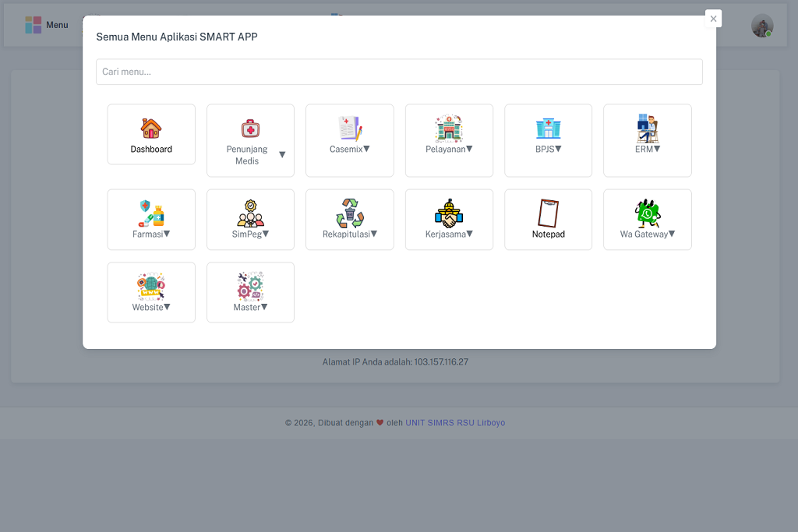Viewport: 798px width, 532px height.
Task: Click the Penunjang Medis first-aid kit icon
Action: click(x=250, y=129)
